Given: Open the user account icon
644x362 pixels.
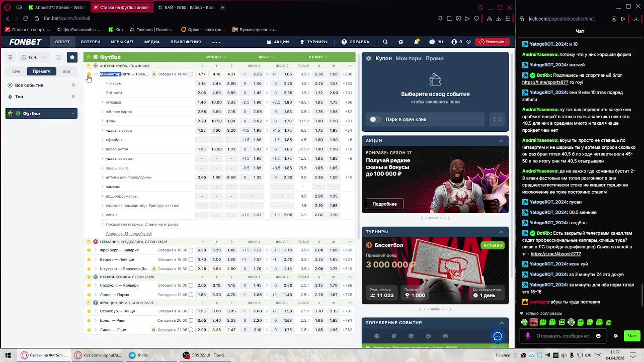Looking at the screenshot, I should tap(454, 42).
